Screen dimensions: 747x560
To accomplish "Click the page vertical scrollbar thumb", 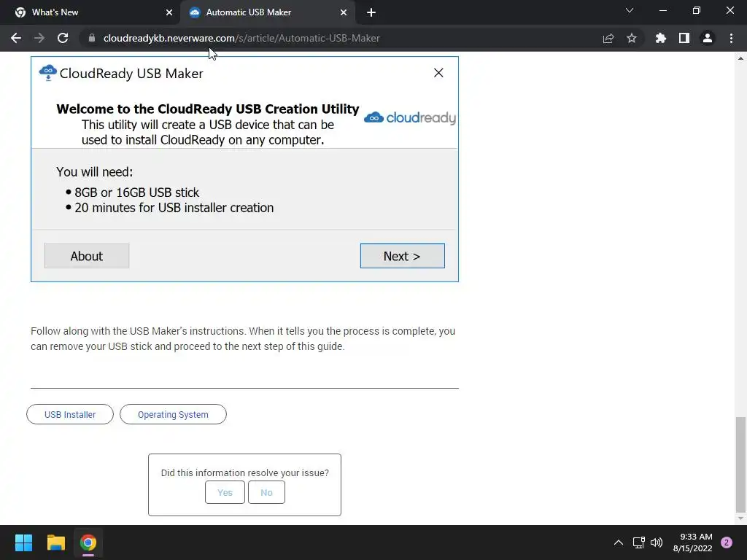I will point(740,464).
